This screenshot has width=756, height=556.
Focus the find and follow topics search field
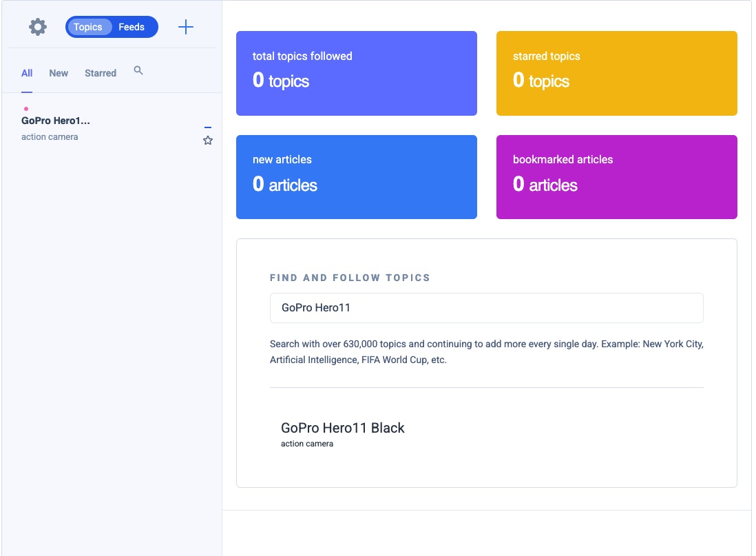tap(487, 308)
